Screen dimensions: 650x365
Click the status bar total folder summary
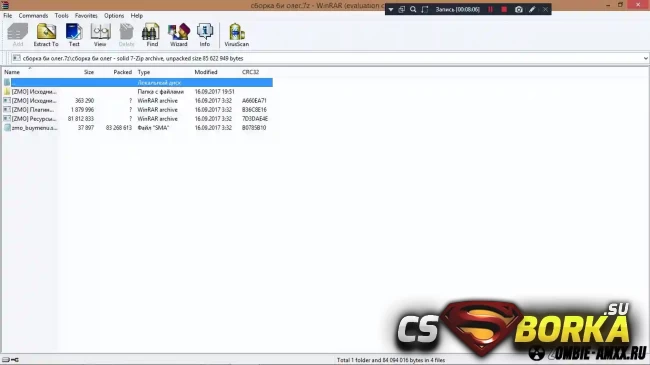(390, 360)
